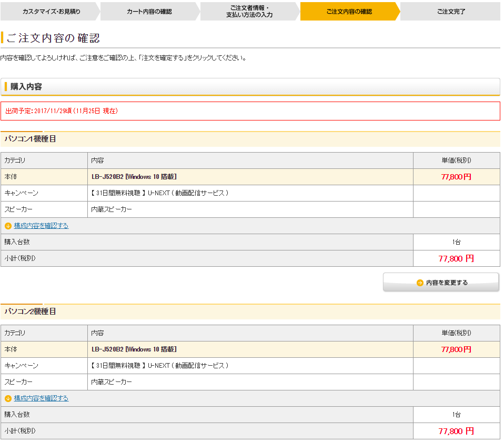The image size is (504, 442).
Task: Go to the カスタマイズ・お見積り step
Action: click(x=51, y=11)
